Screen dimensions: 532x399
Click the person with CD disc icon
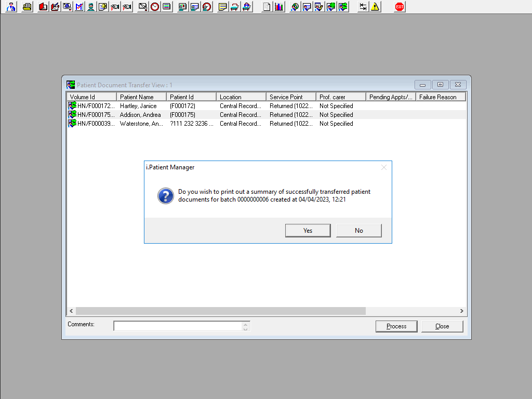295,7
